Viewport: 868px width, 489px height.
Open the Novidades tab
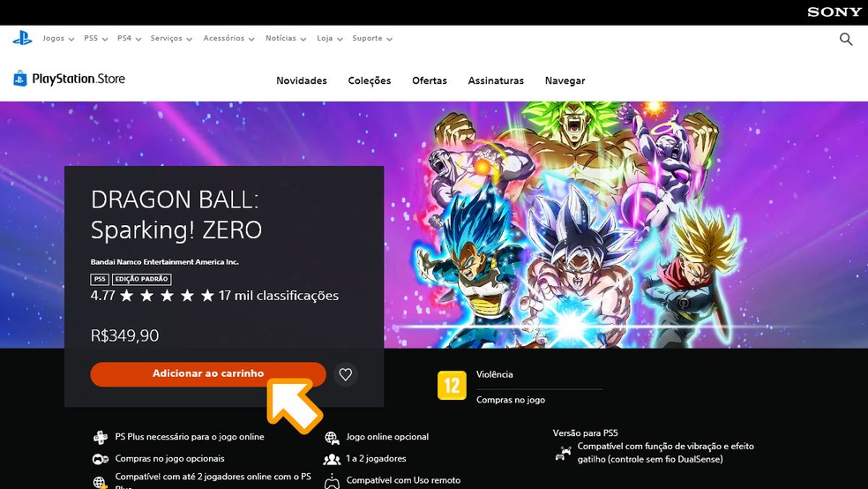302,80
